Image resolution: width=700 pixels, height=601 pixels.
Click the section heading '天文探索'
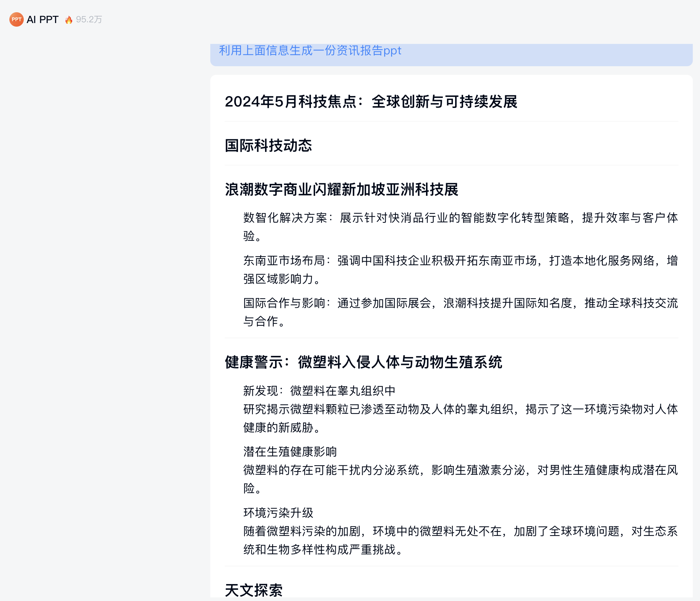tap(253, 590)
